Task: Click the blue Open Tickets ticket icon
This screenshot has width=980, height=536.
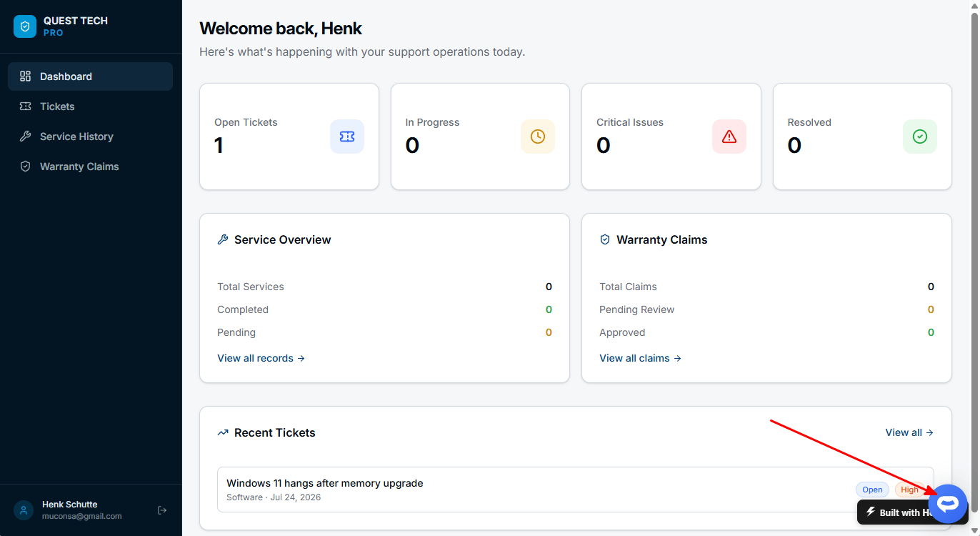Action: 347,137
